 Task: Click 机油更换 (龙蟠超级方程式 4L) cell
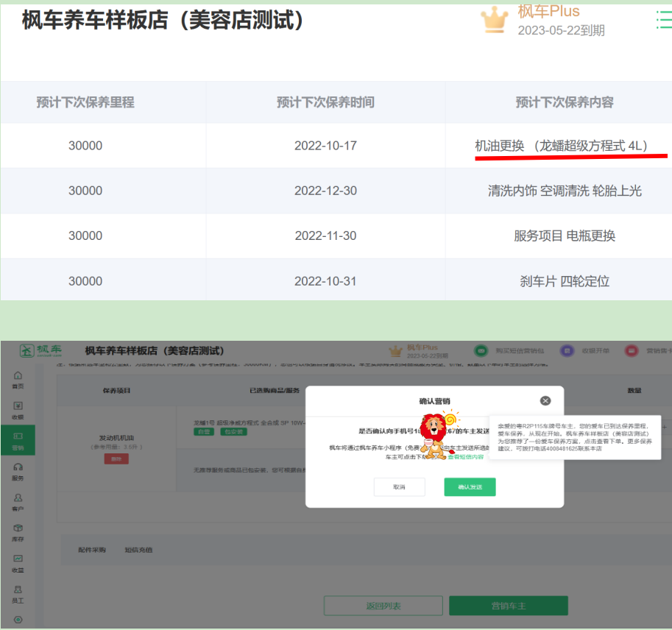pos(562,146)
